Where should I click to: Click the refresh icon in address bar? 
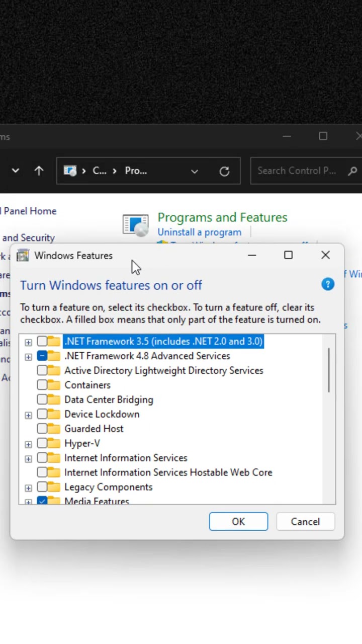tap(224, 171)
